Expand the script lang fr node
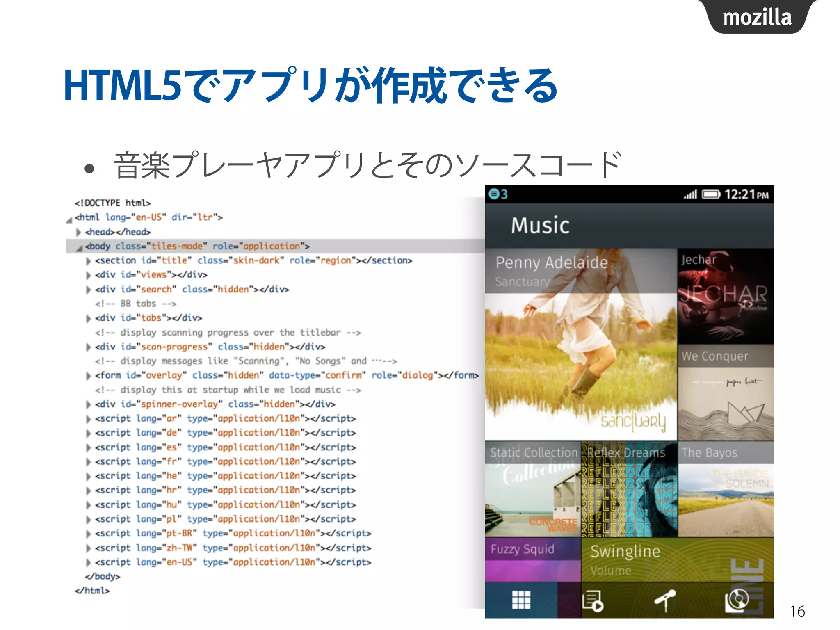840x630 pixels. [88, 462]
